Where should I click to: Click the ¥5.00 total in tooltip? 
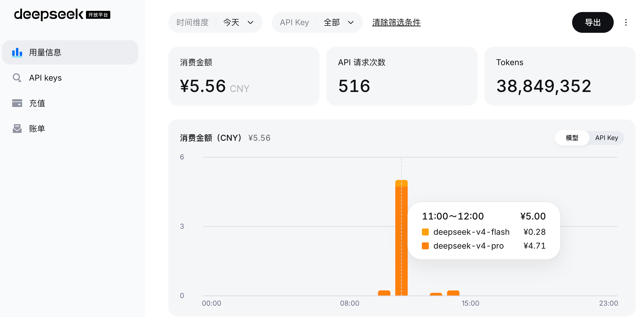pyautogui.click(x=533, y=216)
